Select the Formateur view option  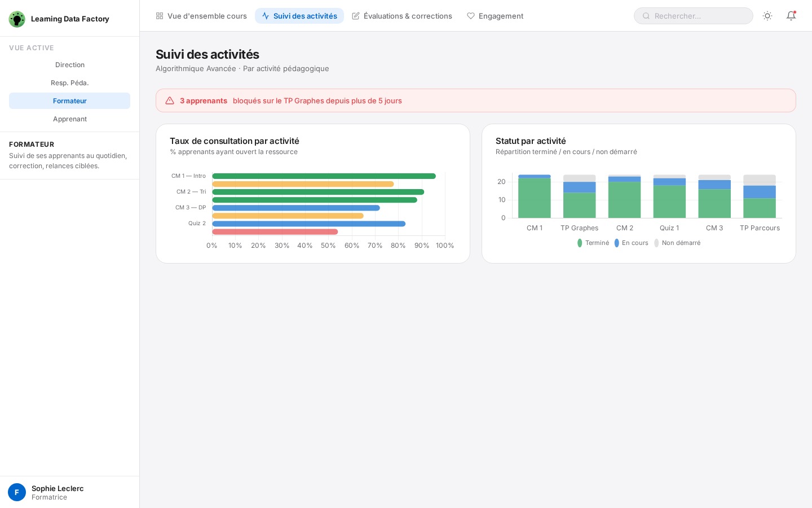(x=70, y=101)
